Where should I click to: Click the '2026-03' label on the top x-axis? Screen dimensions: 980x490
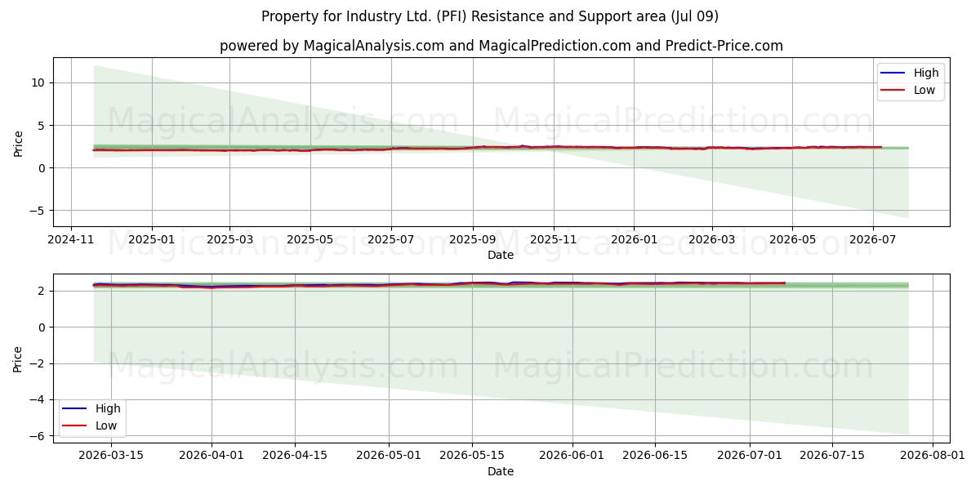point(712,239)
